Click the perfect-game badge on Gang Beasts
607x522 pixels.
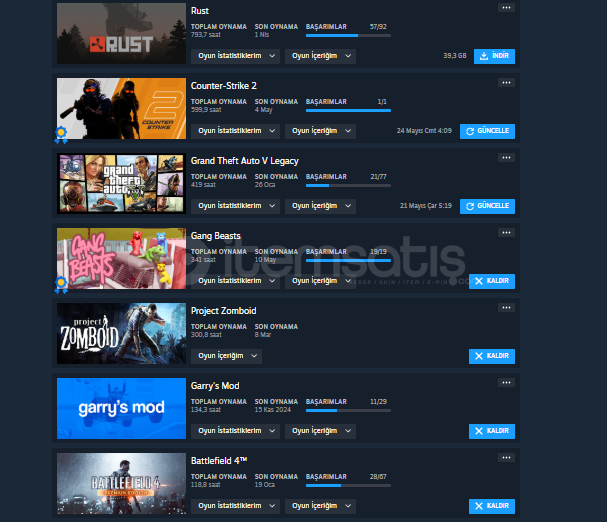point(61,285)
